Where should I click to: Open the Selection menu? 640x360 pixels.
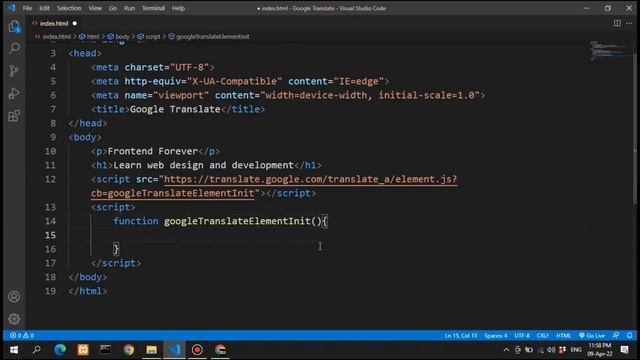point(69,8)
